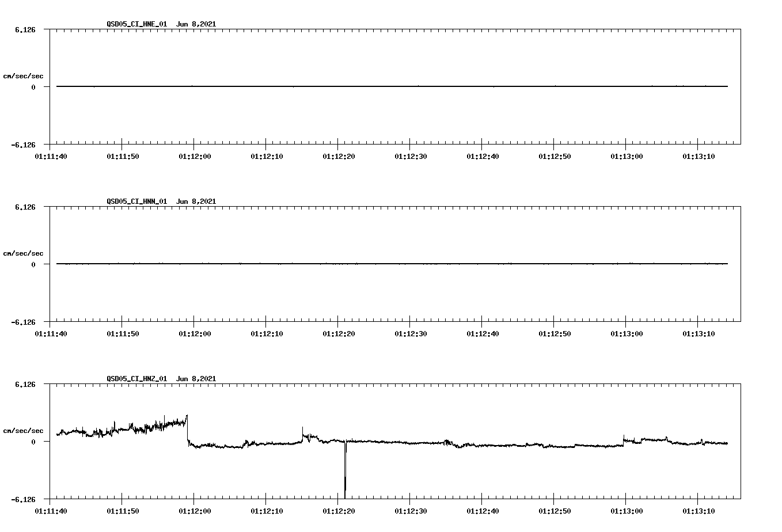
Task: Click the sharp step drop near 01:12:00 in HNZ trace
Action: [188, 429]
